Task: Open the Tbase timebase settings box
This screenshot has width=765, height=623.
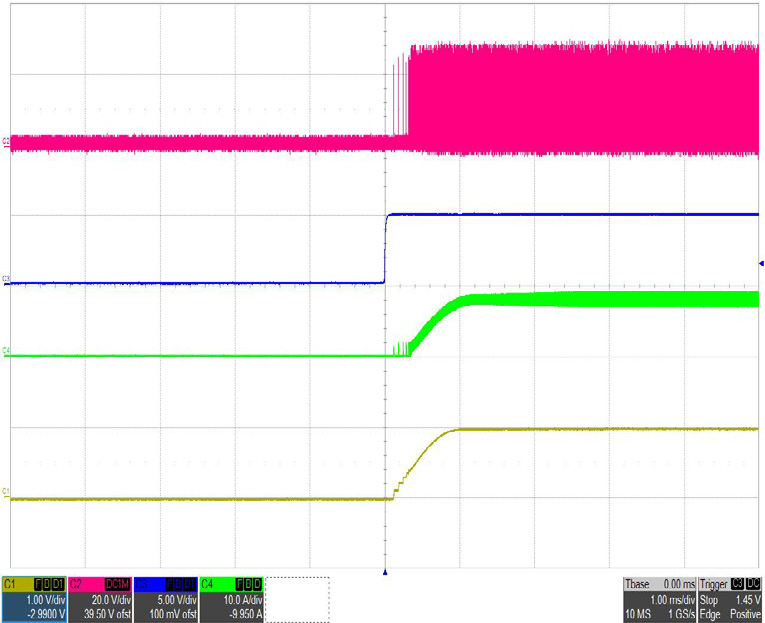Action: (x=656, y=599)
